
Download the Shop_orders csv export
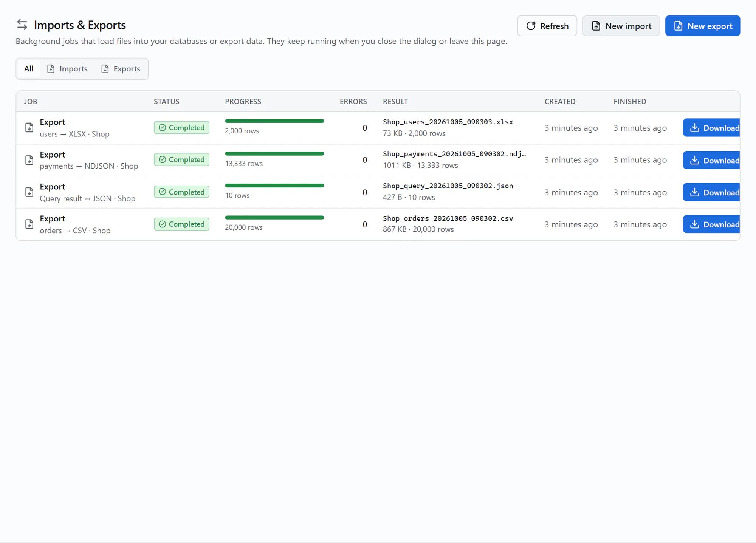coord(711,224)
